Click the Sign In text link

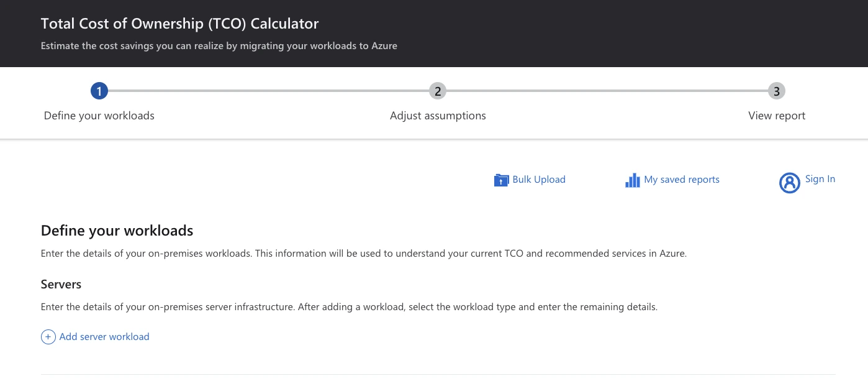click(820, 179)
